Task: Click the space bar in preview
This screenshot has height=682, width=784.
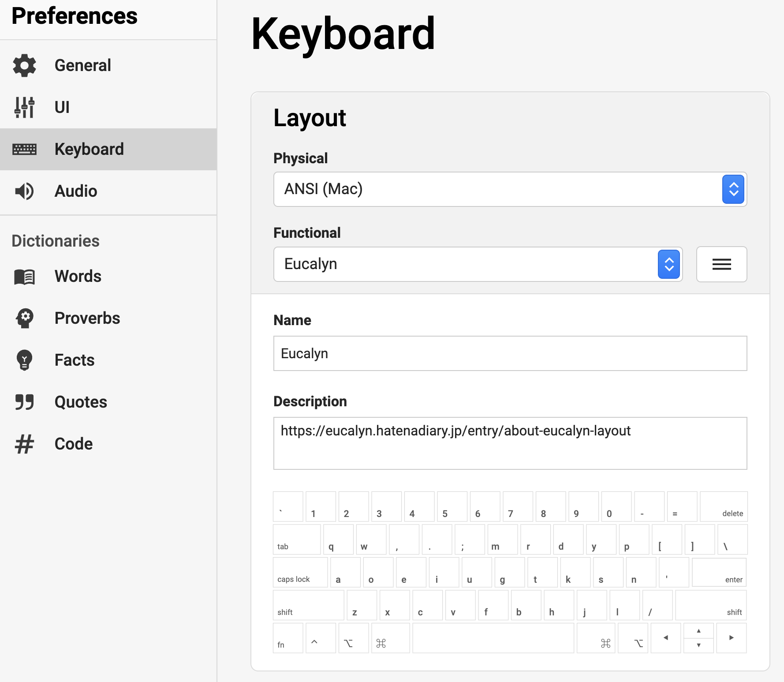Action: pyautogui.click(x=493, y=638)
